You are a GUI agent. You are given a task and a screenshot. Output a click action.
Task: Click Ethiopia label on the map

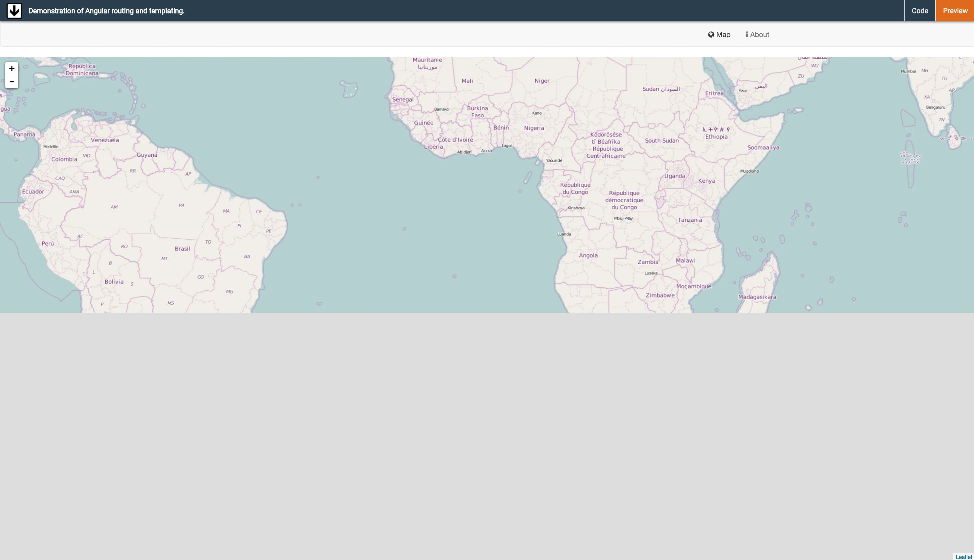point(716,137)
